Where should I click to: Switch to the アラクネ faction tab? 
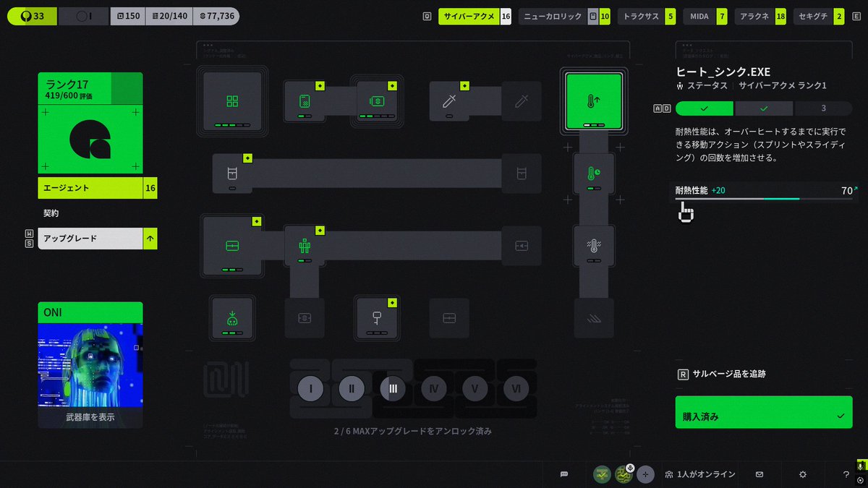click(x=760, y=16)
